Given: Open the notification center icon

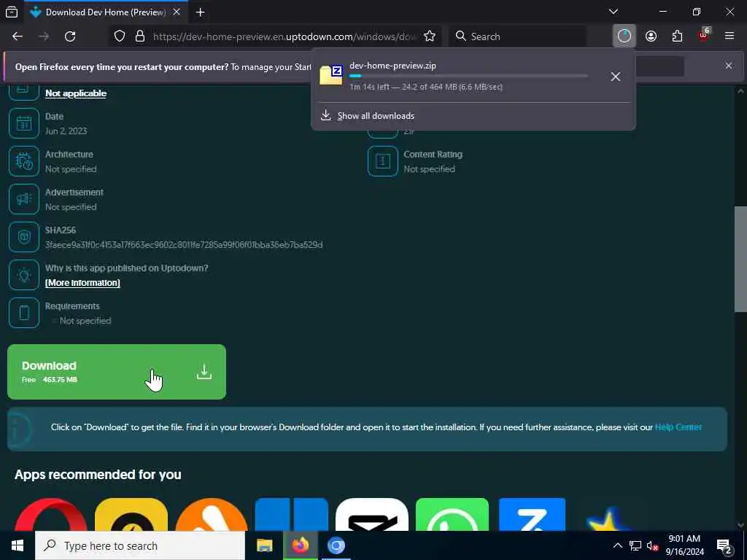Looking at the screenshot, I should (724, 547).
